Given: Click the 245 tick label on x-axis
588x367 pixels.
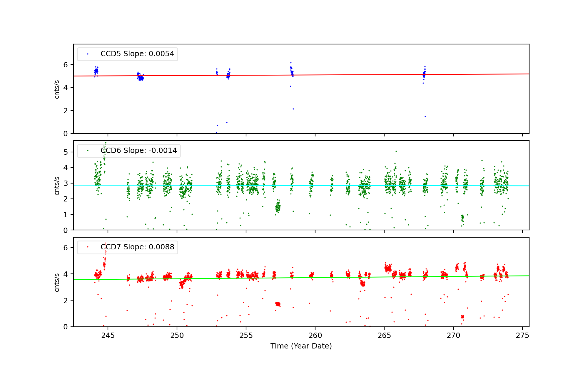Looking at the screenshot, I should click(108, 336).
